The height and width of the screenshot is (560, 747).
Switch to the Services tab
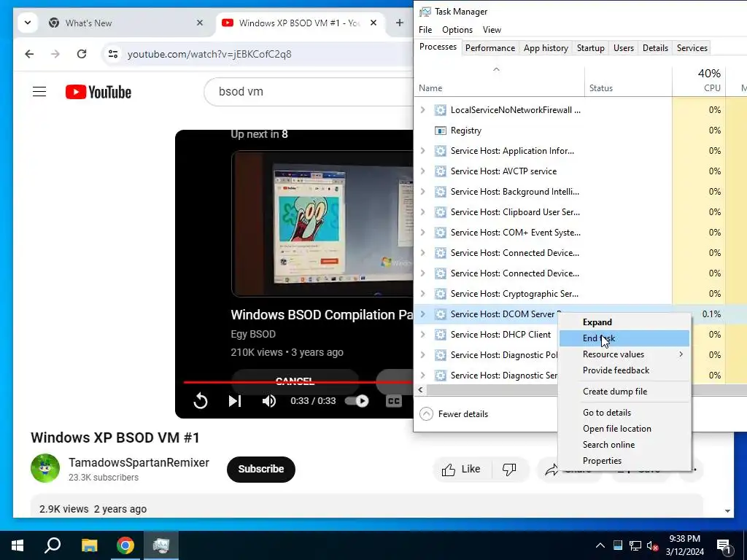tap(692, 47)
